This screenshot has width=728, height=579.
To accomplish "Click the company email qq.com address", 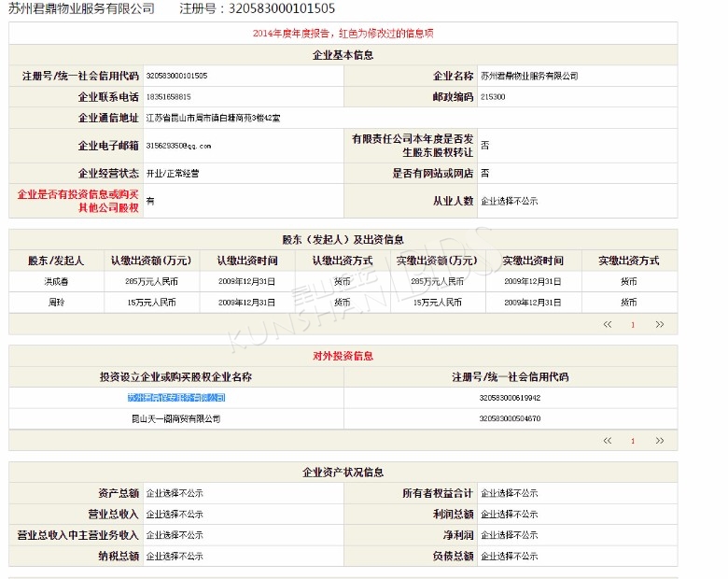I will click(x=179, y=146).
